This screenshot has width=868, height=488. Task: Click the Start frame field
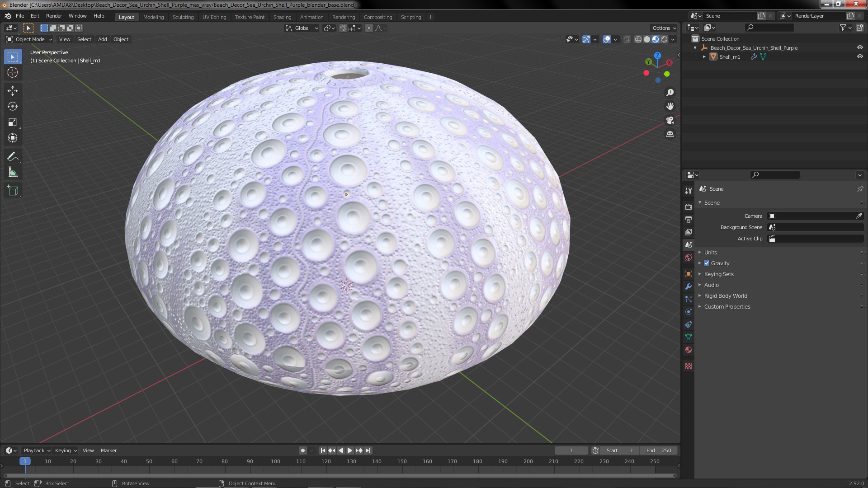coord(620,450)
